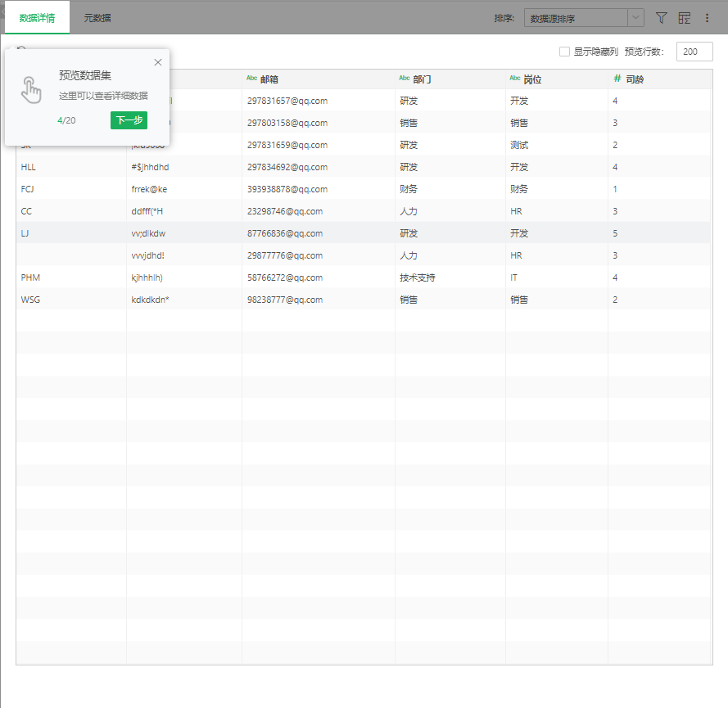Click the Abc type icon for 邮箱

pyautogui.click(x=251, y=79)
